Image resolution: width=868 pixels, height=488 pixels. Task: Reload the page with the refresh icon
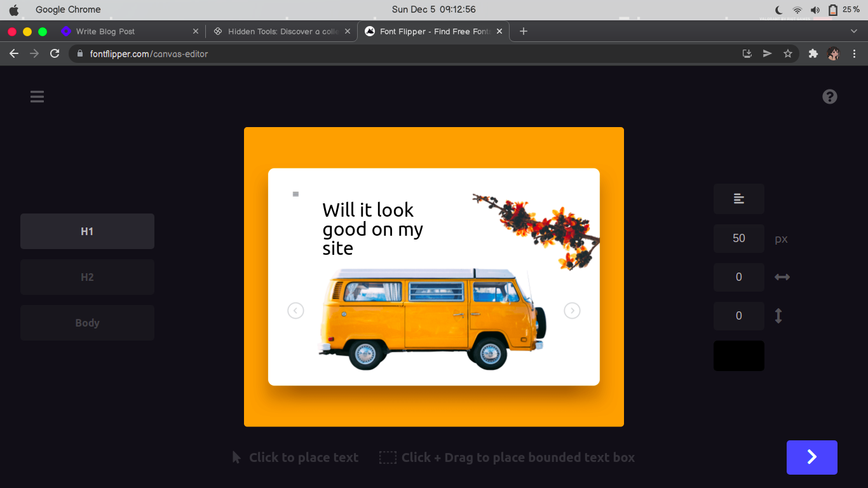[x=55, y=54]
